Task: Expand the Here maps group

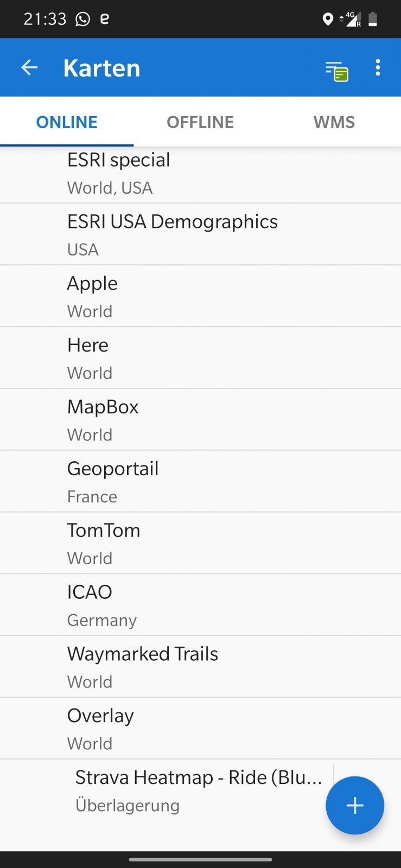Action: pyautogui.click(x=200, y=358)
